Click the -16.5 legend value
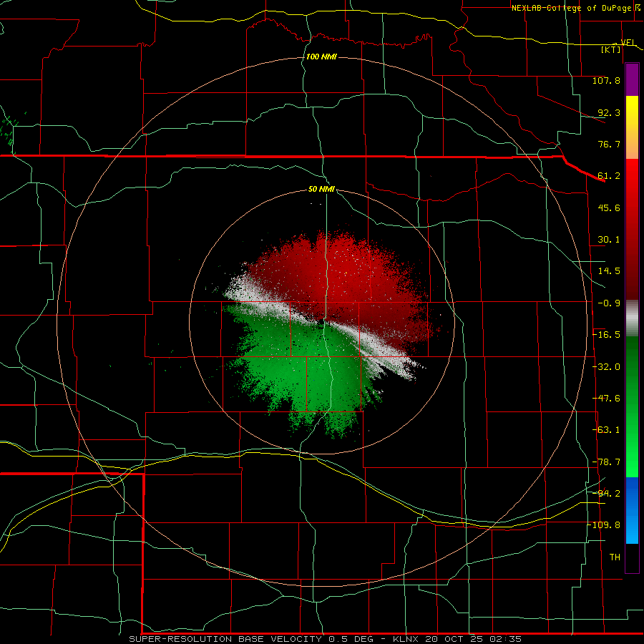Screen dimensions: 644x644 [x=606, y=335]
